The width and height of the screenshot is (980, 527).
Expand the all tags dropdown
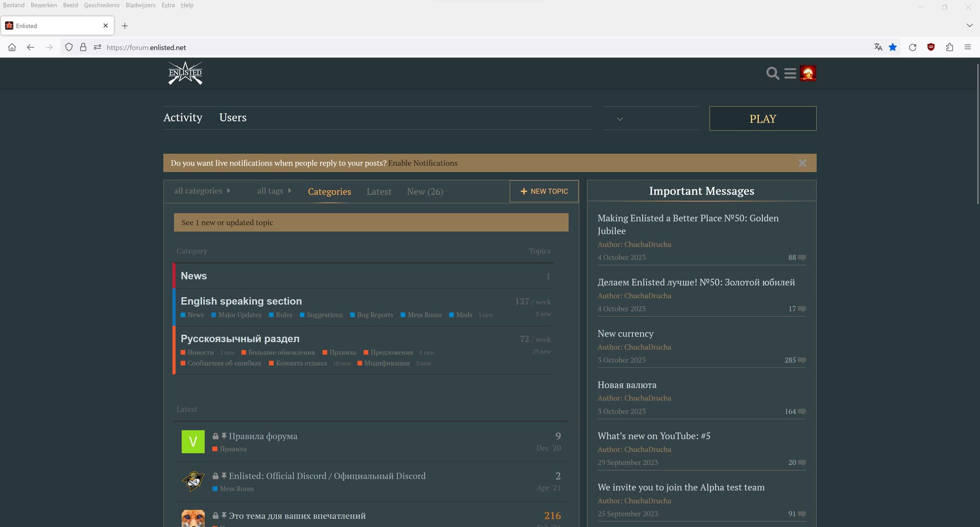pyautogui.click(x=274, y=191)
